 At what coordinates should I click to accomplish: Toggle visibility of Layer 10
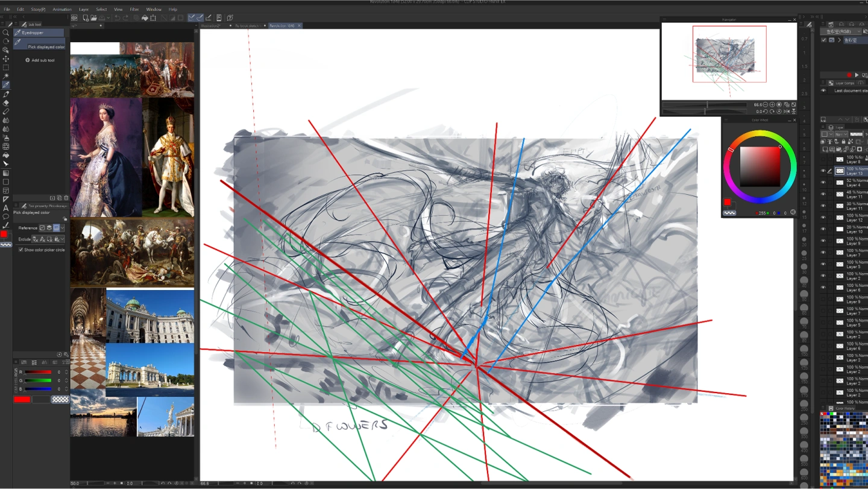(823, 229)
